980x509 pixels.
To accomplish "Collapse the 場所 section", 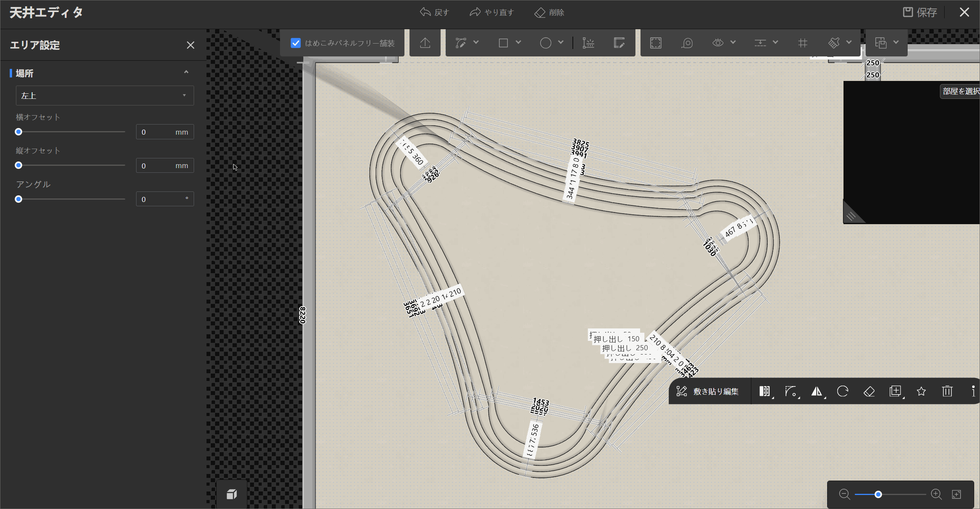I will 186,72.
